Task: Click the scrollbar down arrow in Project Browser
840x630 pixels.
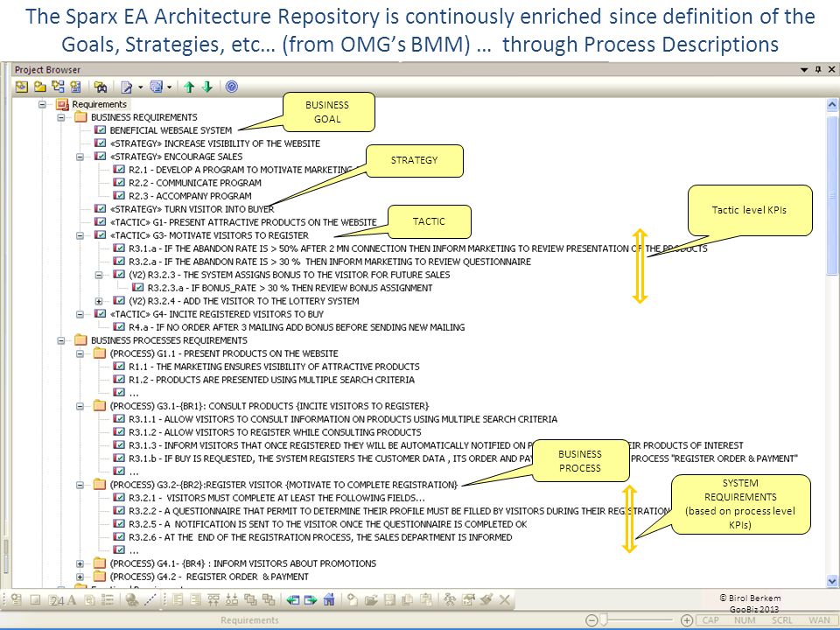Action: [831, 581]
